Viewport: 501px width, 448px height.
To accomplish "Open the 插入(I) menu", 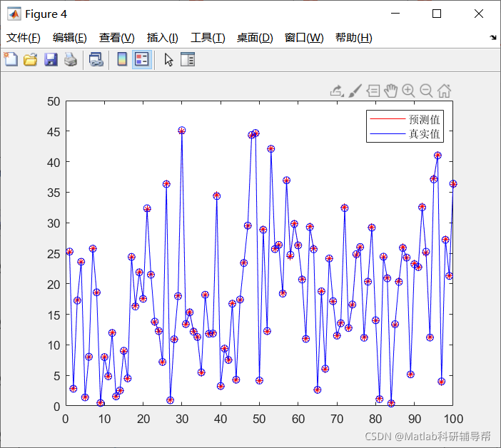I will coord(162,38).
